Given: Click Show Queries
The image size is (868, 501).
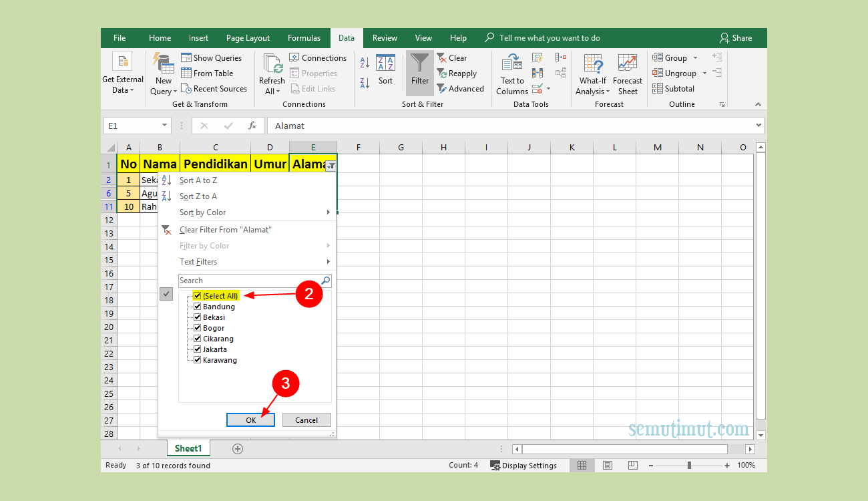Looking at the screenshot, I should tap(211, 58).
